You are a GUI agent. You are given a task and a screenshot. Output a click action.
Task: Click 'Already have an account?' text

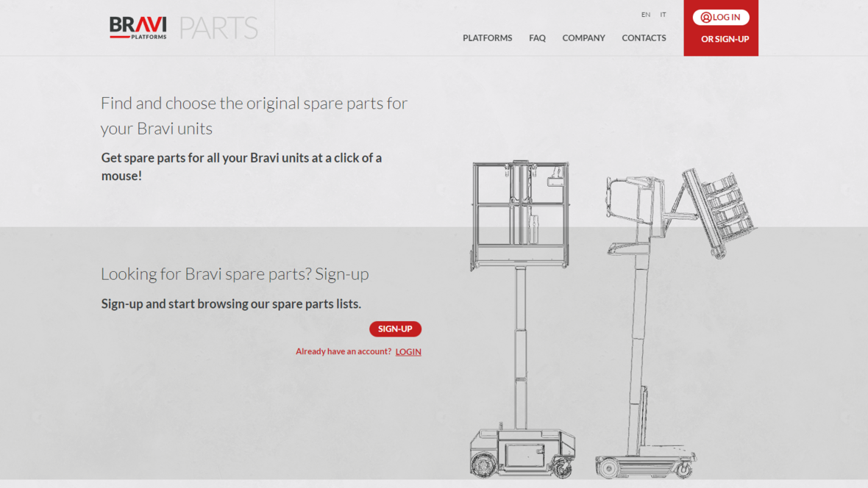344,351
